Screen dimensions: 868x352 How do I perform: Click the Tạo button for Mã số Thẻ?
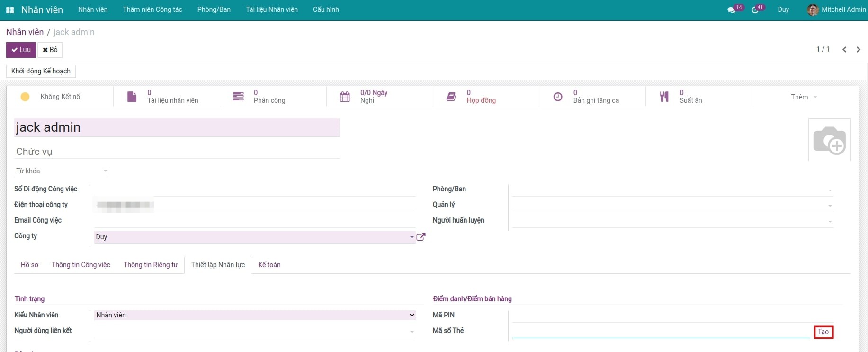[x=823, y=332]
